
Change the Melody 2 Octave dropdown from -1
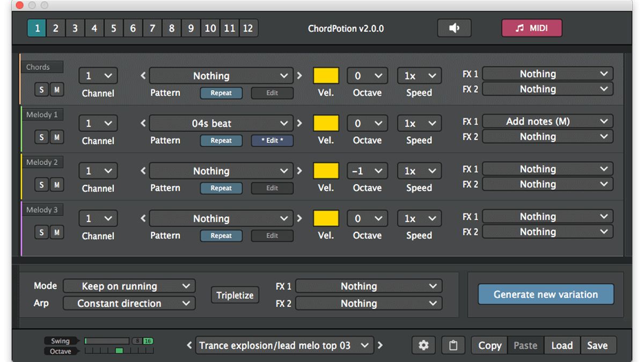(367, 171)
